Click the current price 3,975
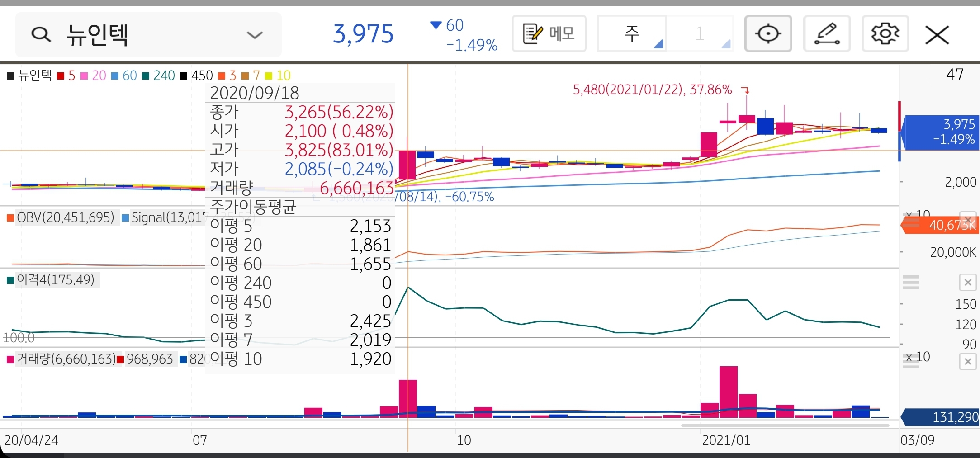Screen dimensions: 980x458 pos(363,34)
